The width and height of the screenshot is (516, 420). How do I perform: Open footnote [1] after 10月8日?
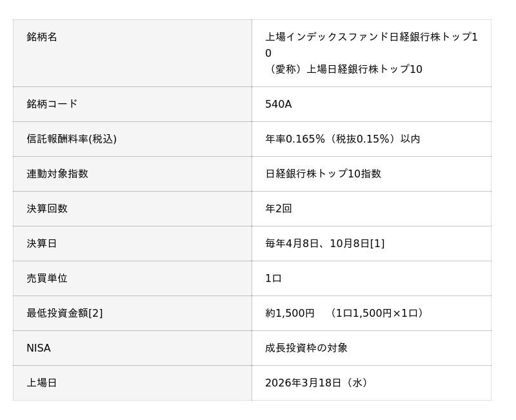coord(377,243)
